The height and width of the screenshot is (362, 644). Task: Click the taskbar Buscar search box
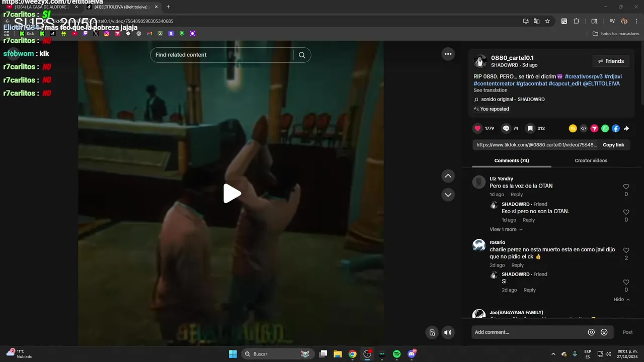point(278,354)
